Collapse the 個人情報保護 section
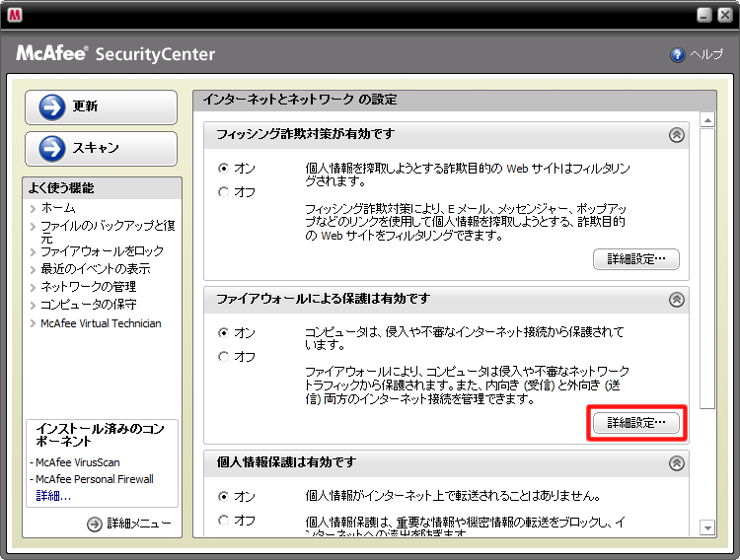740x560 pixels. click(x=676, y=463)
